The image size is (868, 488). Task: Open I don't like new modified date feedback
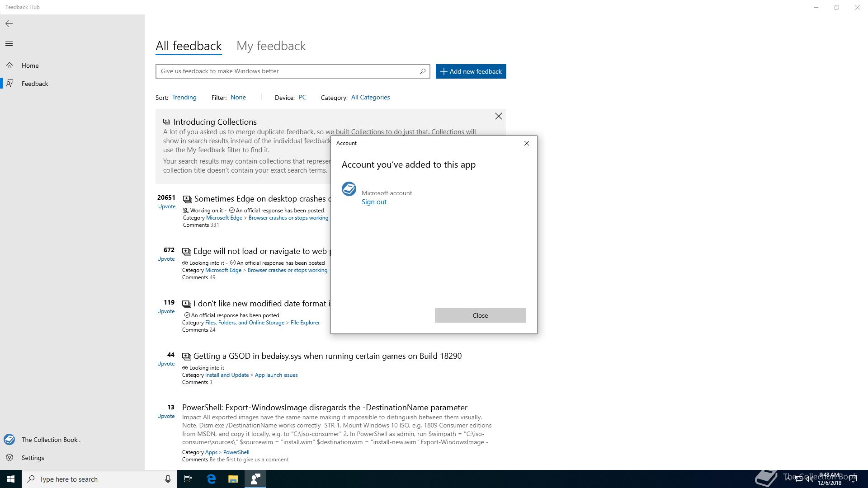262,304
